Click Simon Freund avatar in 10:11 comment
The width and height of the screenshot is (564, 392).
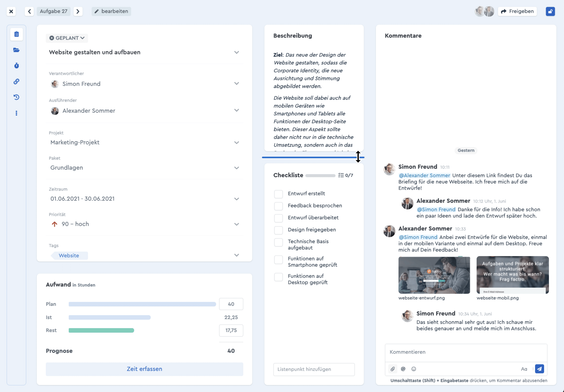click(x=389, y=169)
